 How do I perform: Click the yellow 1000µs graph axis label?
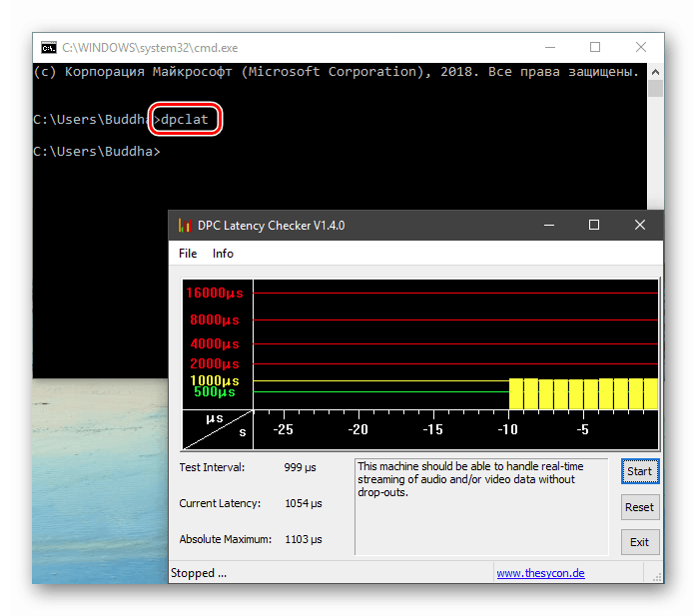[215, 380]
